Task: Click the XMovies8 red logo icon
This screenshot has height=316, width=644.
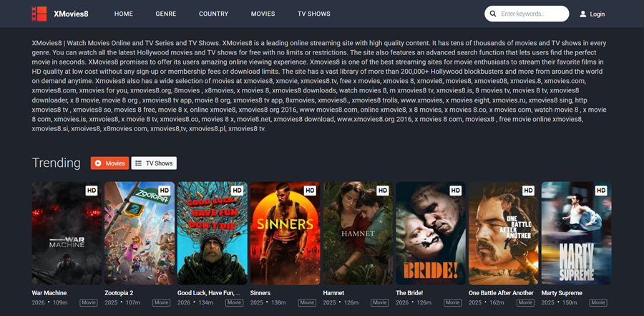Action: [x=39, y=14]
